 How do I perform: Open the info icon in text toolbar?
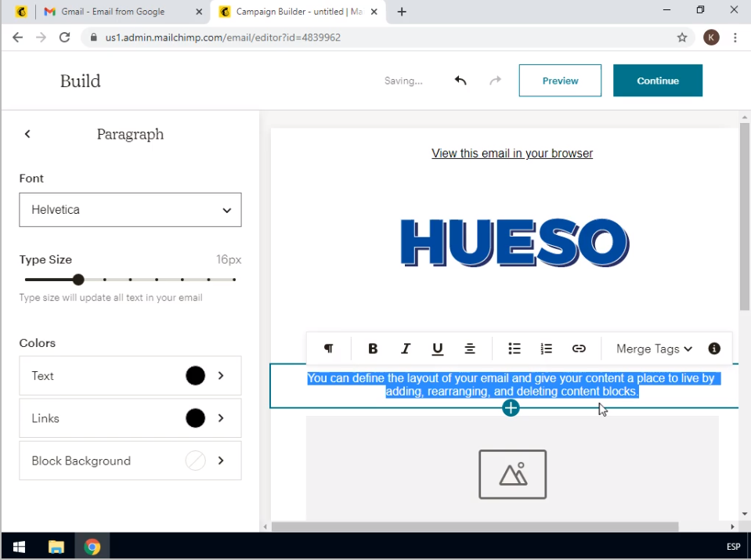pos(714,349)
